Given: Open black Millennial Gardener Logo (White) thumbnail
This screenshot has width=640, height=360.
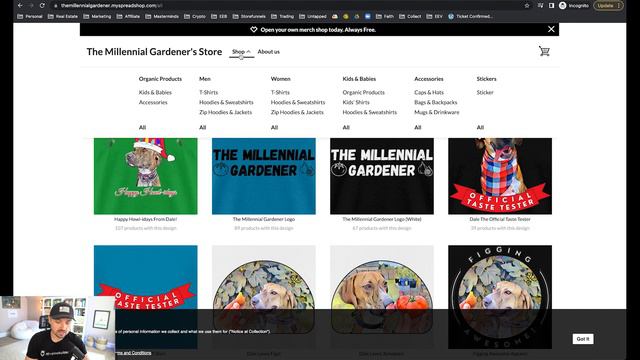Looking at the screenshot, I should 382,176.
